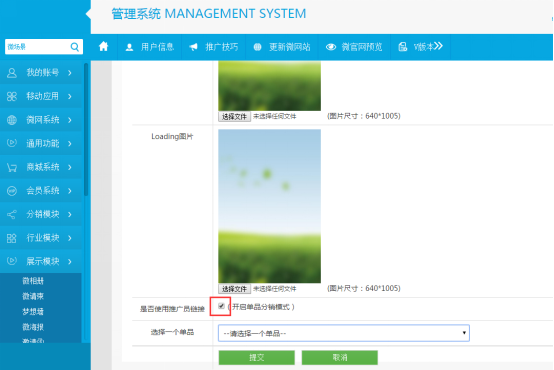Expand 会员系统 with its chevron

coord(70,191)
